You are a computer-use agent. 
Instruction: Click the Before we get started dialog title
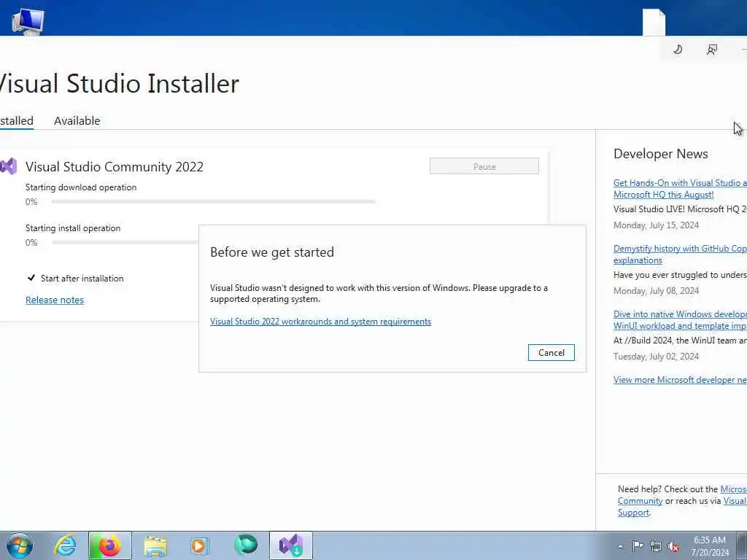(x=272, y=252)
